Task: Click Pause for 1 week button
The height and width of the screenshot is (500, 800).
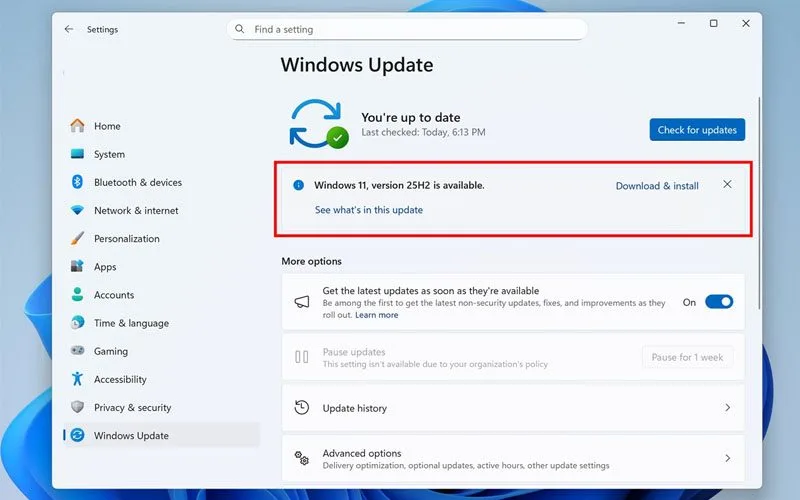Action: [x=687, y=357]
